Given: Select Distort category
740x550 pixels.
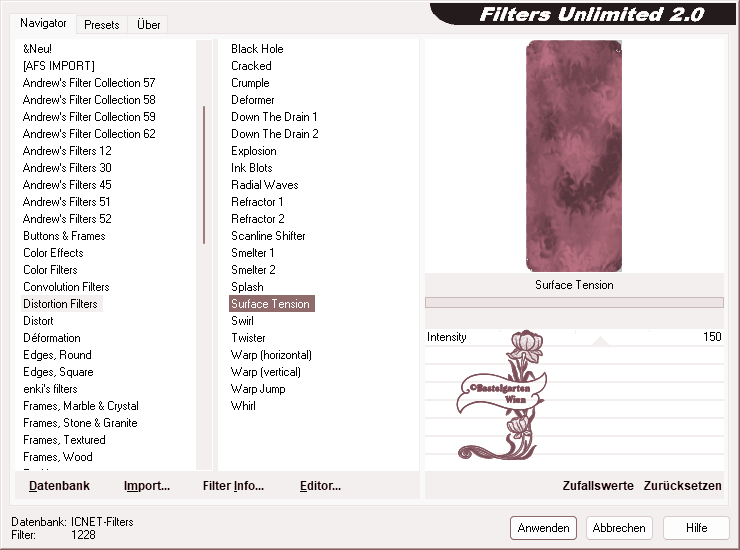Looking at the screenshot, I should tap(38, 321).
